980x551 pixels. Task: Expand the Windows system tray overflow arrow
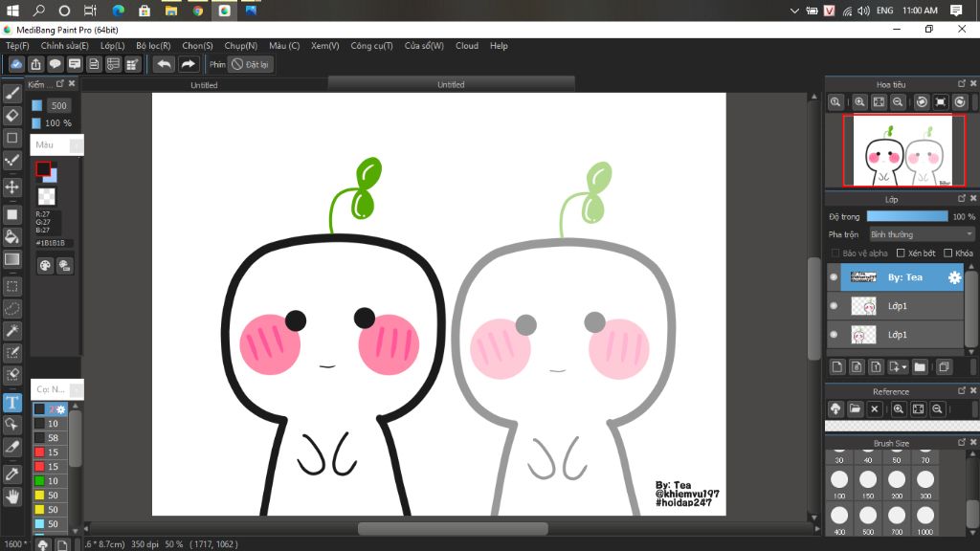[x=793, y=11]
